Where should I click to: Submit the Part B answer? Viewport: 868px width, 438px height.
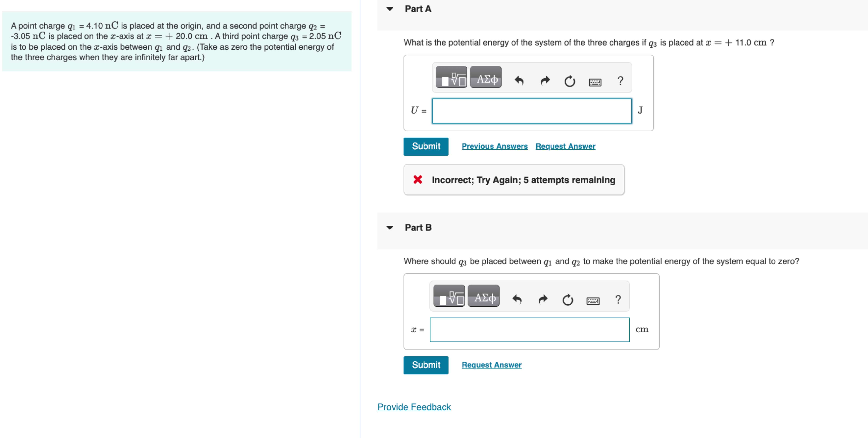point(426,365)
